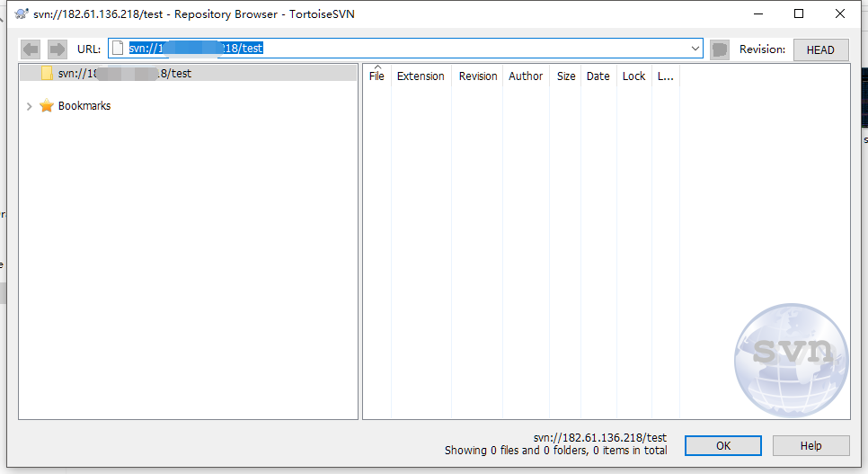
Task: Click the Revision: label
Action: 762,49
